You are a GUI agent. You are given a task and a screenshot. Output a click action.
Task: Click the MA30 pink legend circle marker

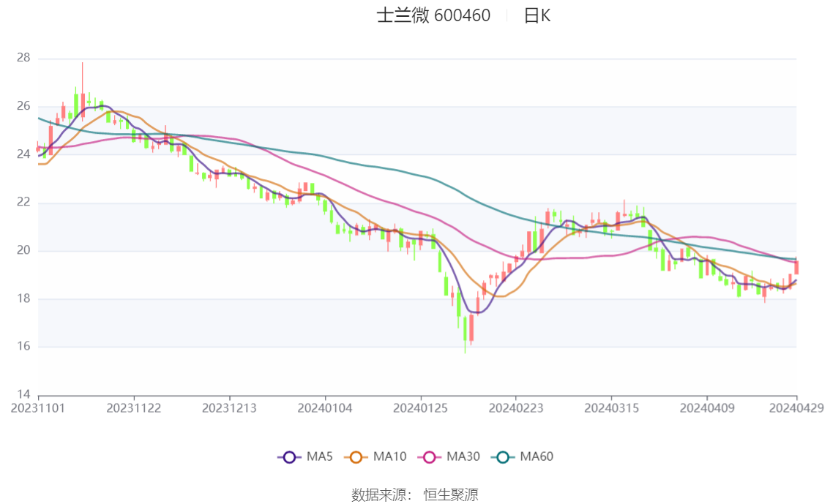click(432, 457)
